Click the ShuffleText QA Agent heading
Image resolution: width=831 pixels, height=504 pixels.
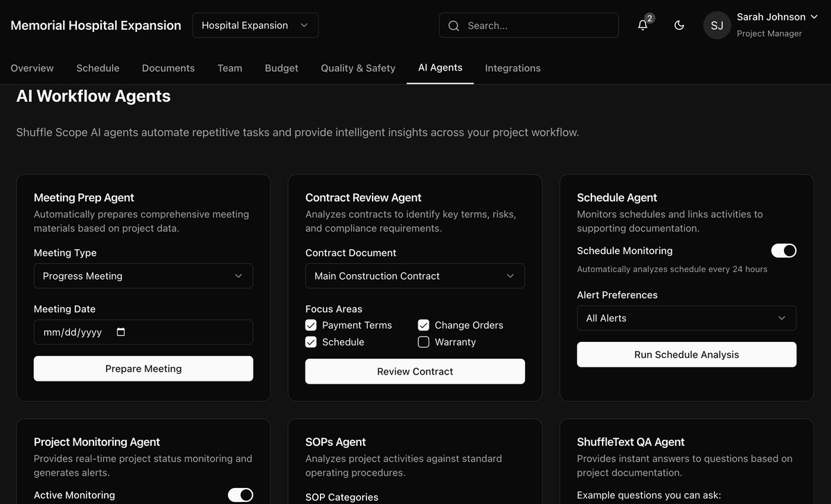click(x=631, y=442)
